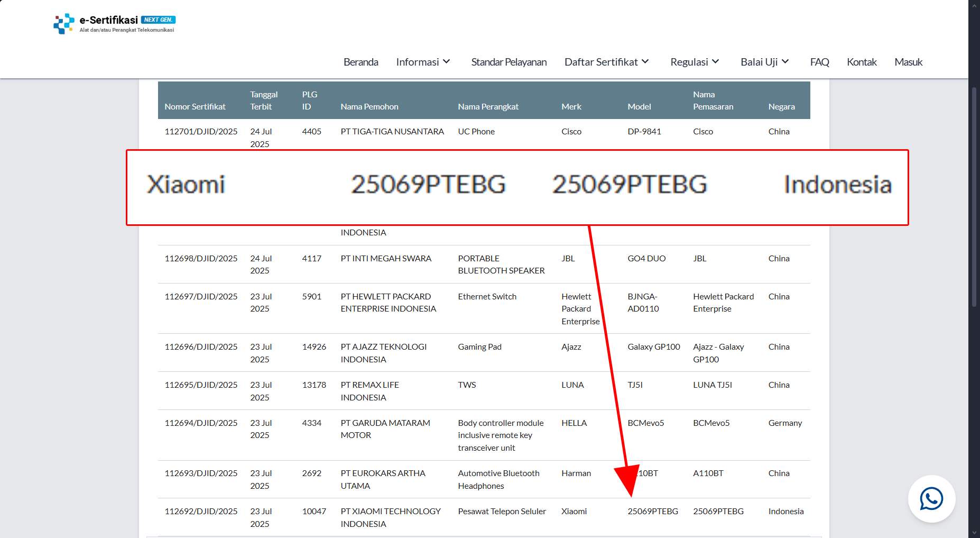Click the 25069PTEBG model cell in Xiaomi row
Viewport: 980px width, 538px height.
(x=652, y=511)
